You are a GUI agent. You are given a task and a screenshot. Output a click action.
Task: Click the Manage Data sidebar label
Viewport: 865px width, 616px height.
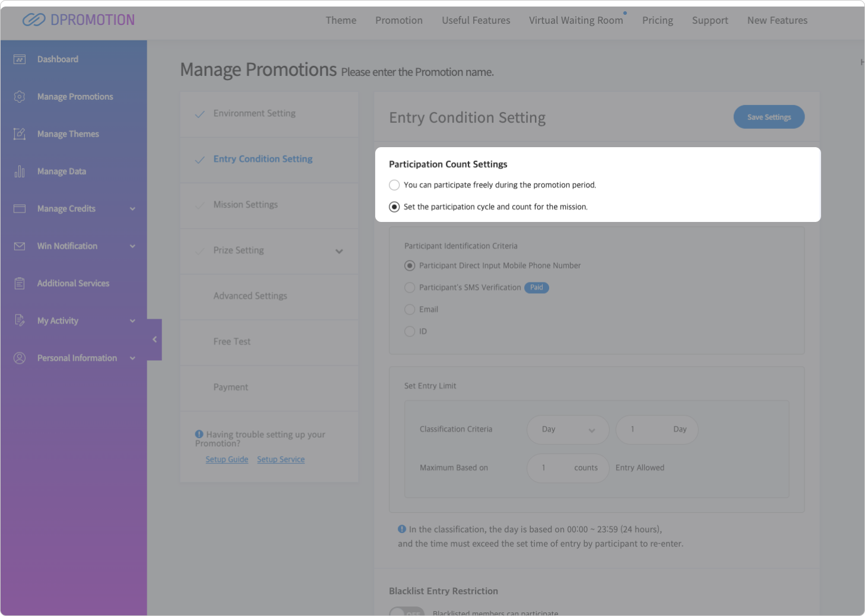(x=62, y=172)
